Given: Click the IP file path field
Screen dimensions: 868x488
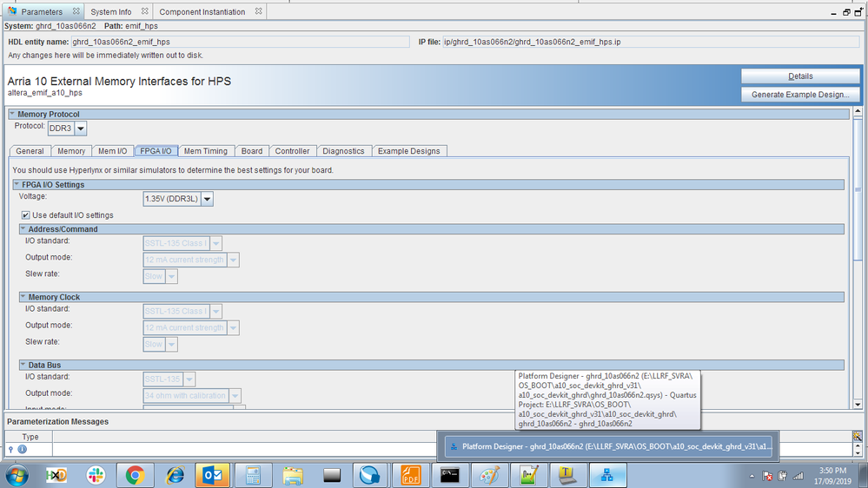Looking at the screenshot, I should (x=651, y=42).
